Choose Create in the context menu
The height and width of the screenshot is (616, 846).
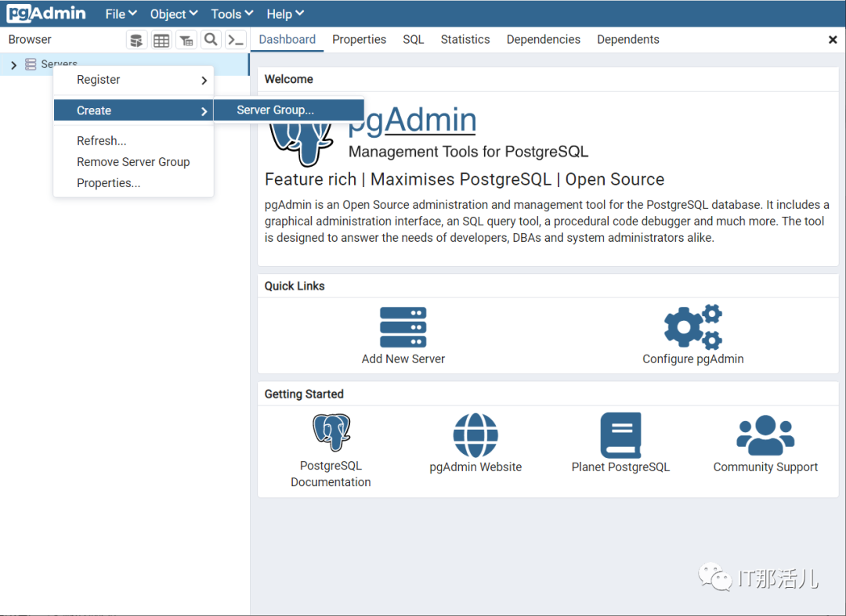click(x=133, y=110)
